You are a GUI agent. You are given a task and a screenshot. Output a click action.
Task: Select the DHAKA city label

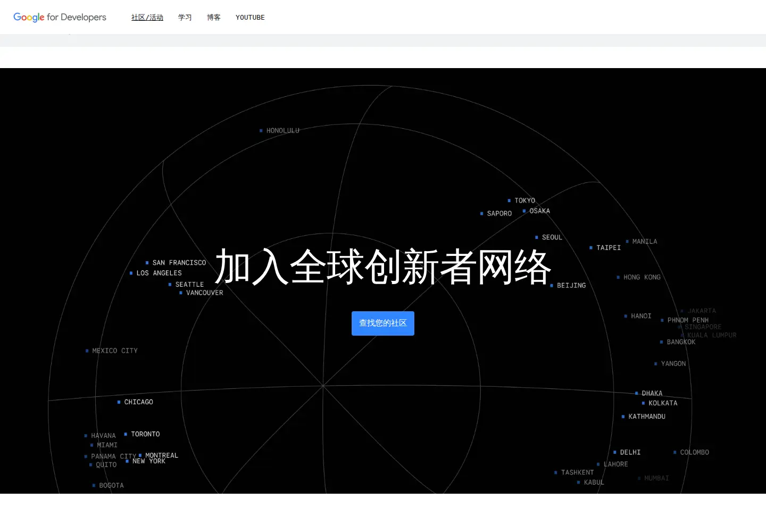(x=652, y=394)
